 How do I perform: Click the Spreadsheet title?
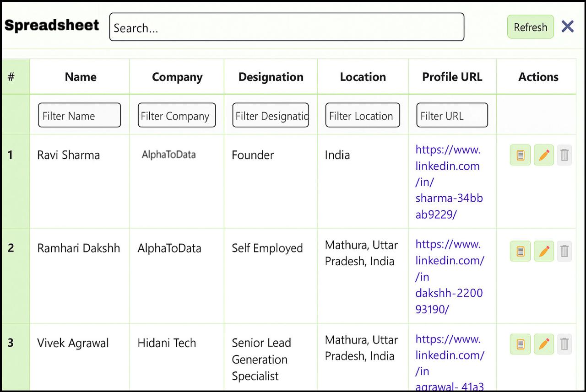click(52, 25)
